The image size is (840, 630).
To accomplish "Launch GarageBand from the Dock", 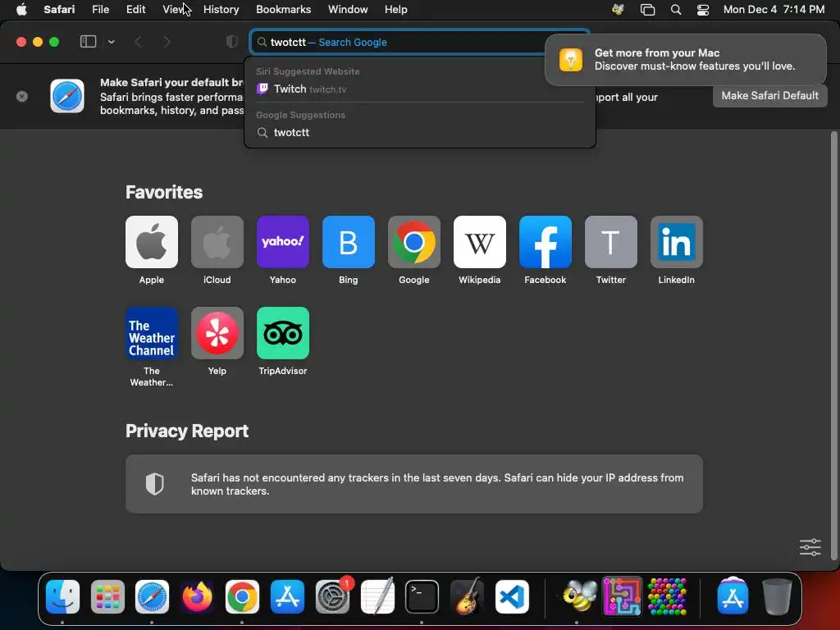I will 467,596.
